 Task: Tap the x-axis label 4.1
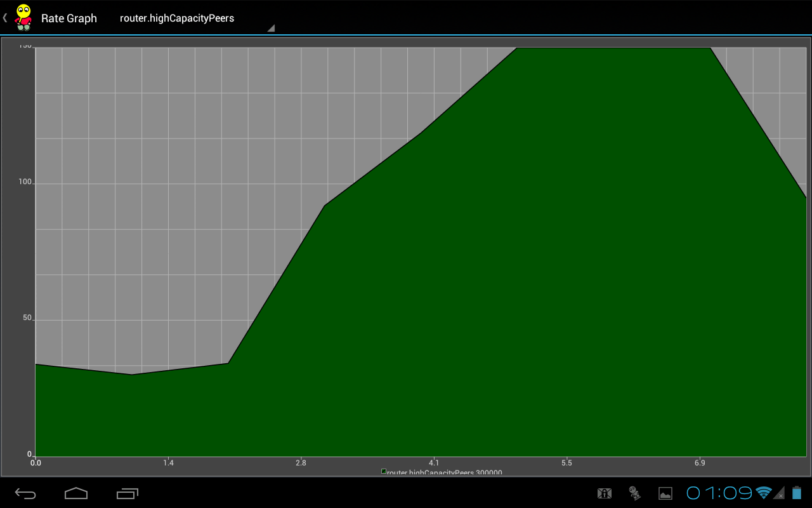434,463
